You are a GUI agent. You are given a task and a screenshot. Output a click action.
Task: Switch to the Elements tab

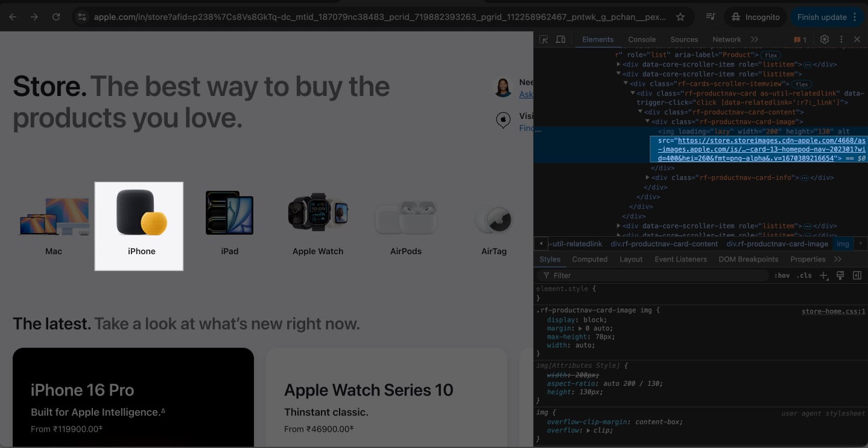tap(598, 39)
